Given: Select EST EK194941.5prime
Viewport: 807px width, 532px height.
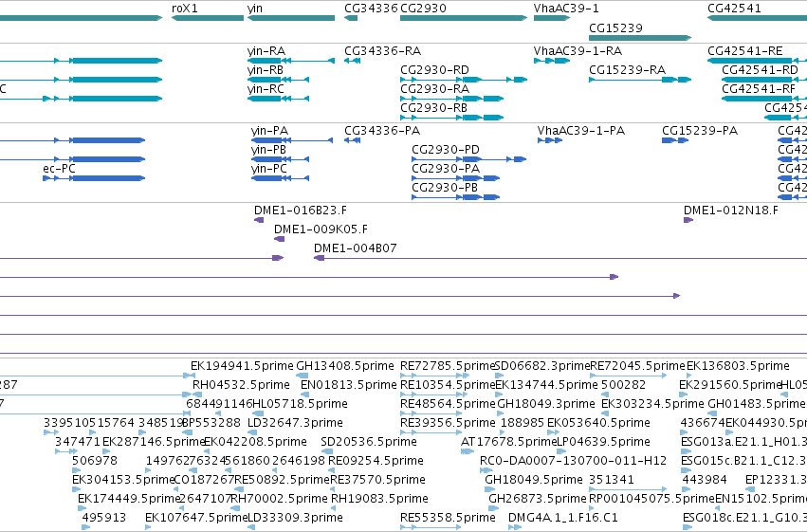Looking at the screenshot, I should pos(194,376).
